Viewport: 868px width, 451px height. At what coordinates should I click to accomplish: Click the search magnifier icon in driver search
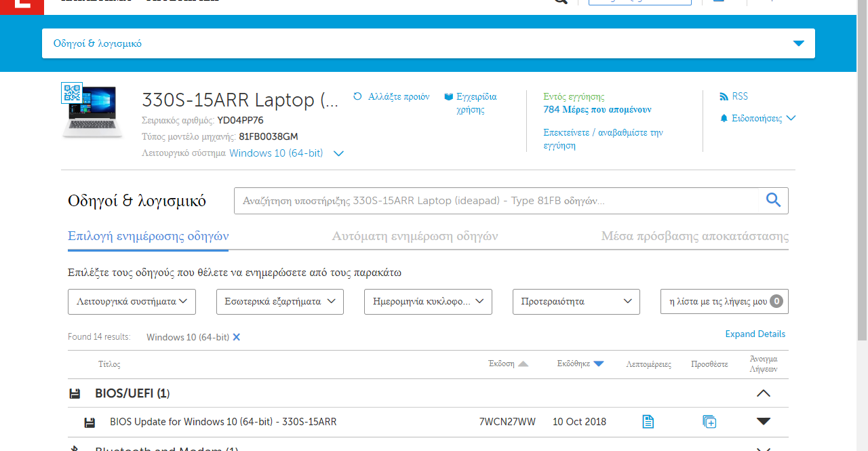click(x=773, y=199)
